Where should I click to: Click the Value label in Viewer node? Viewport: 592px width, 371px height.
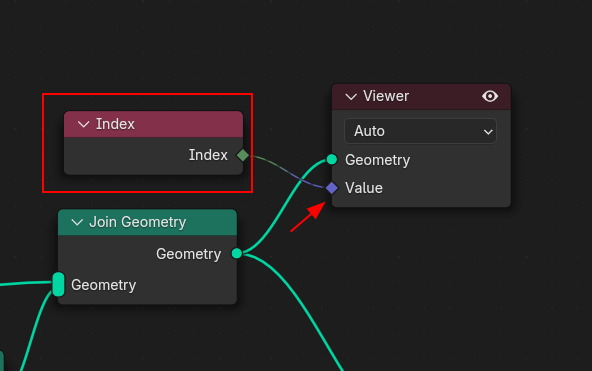(364, 188)
